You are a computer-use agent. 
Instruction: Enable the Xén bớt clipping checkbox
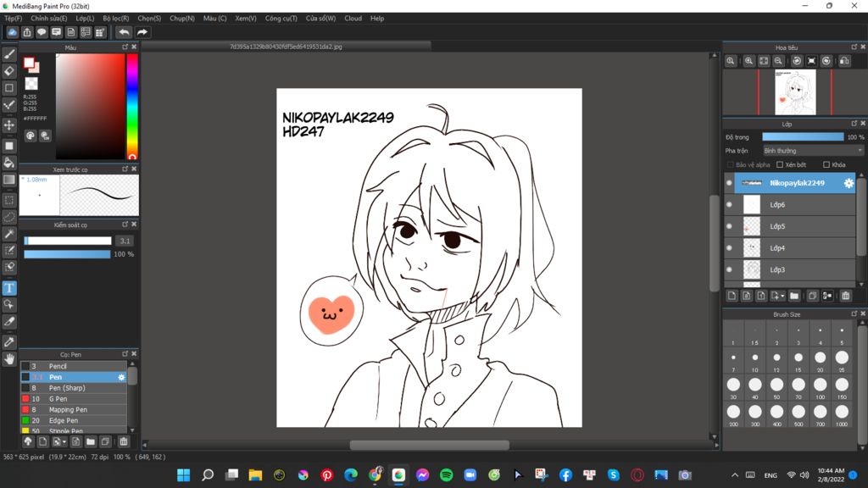click(780, 165)
